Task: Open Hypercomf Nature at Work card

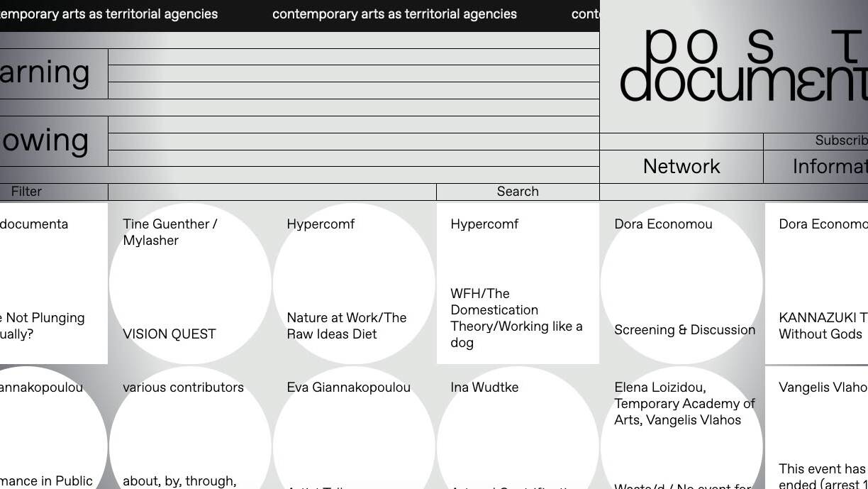Action: coord(353,284)
